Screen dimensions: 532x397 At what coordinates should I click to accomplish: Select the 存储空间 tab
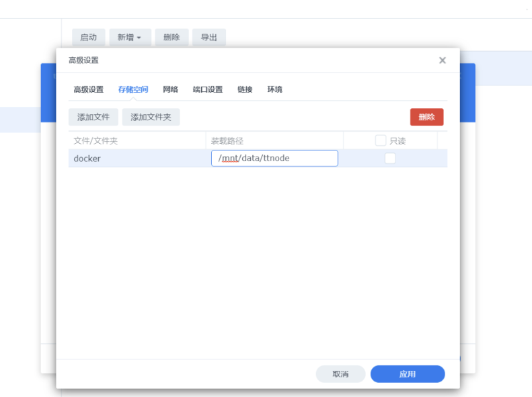133,89
